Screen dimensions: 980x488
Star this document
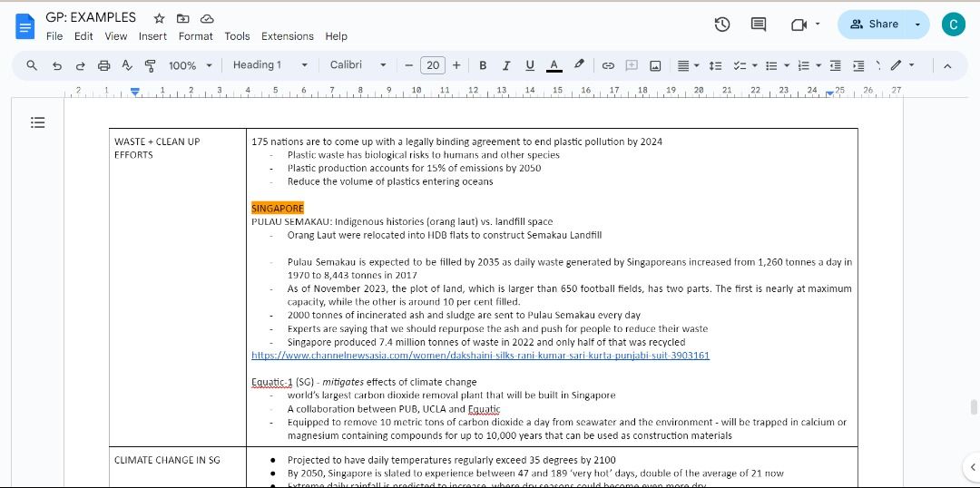160,18
